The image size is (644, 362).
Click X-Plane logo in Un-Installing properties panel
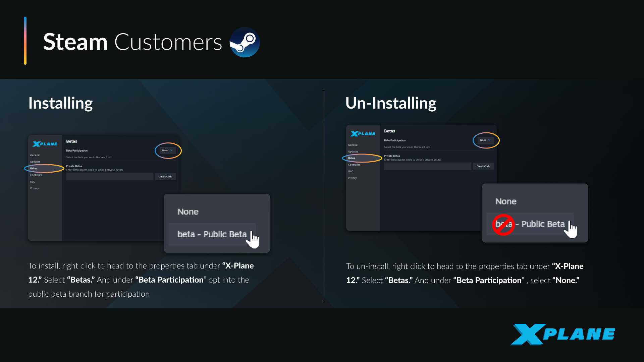[x=363, y=134]
